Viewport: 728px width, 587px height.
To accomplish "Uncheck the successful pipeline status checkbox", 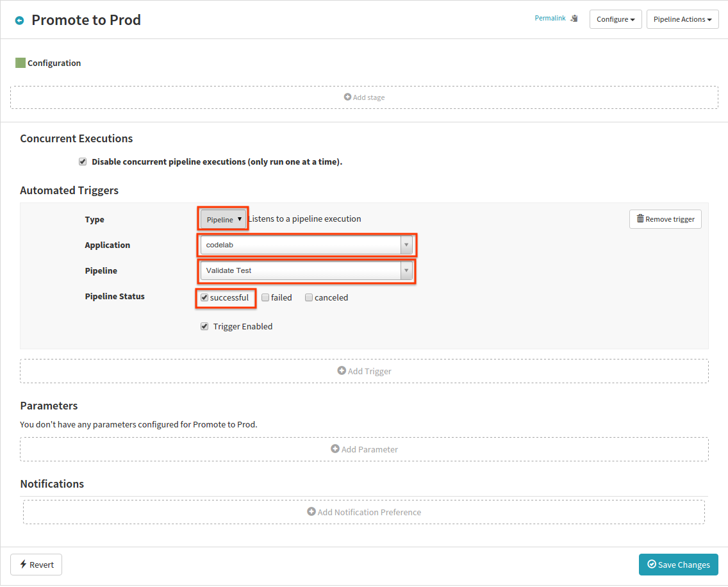I will pos(204,297).
